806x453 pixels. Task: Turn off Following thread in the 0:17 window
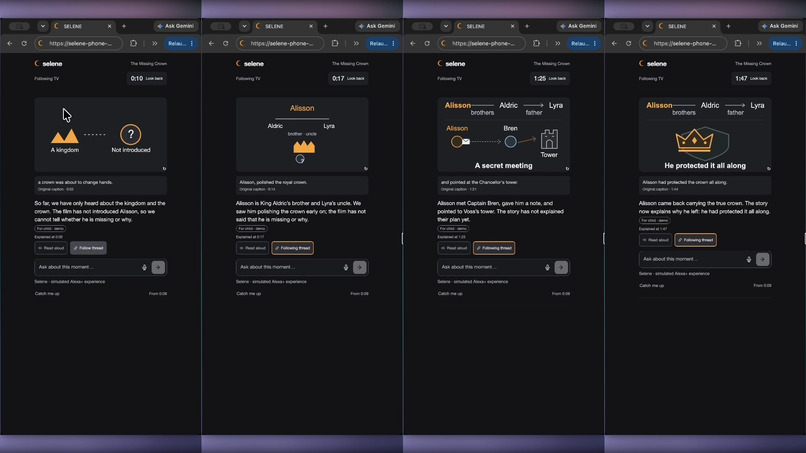click(292, 248)
